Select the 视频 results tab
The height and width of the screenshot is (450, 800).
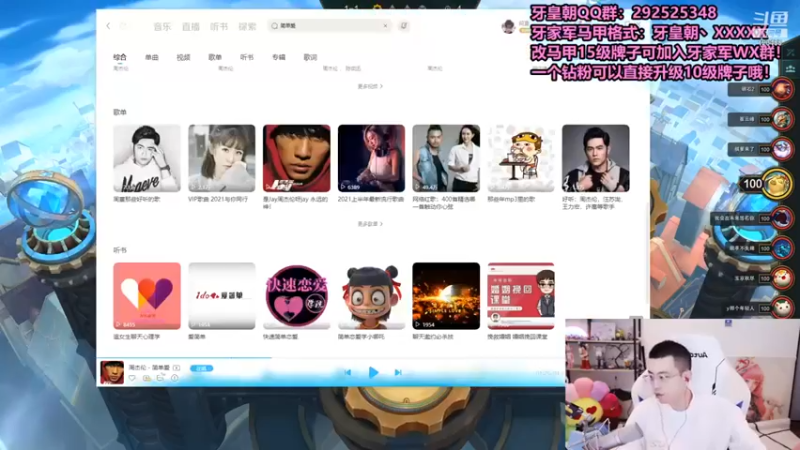(x=183, y=57)
